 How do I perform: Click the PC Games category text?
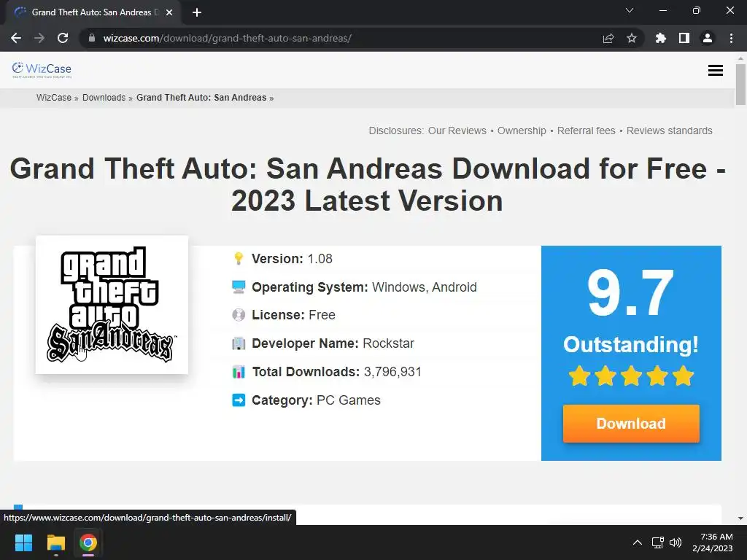pos(348,400)
